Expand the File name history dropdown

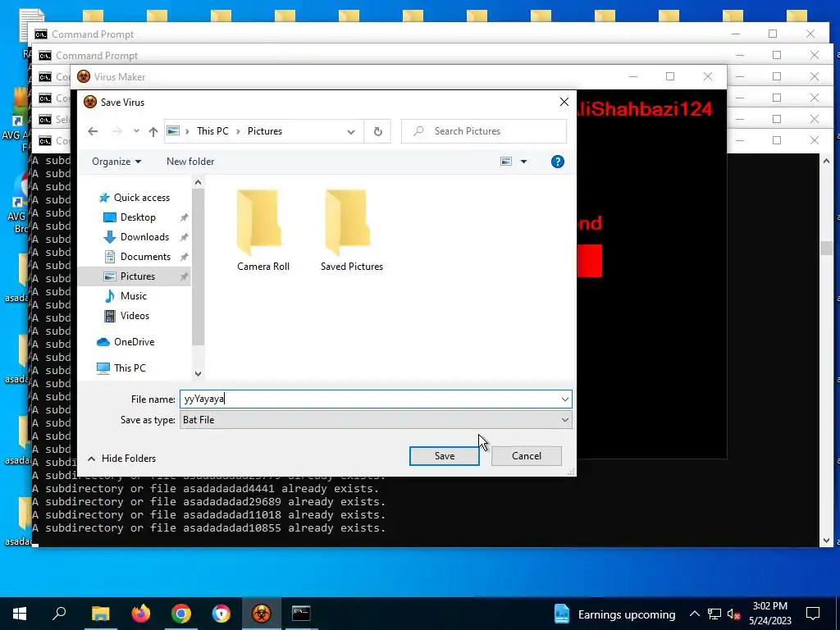[x=564, y=399]
